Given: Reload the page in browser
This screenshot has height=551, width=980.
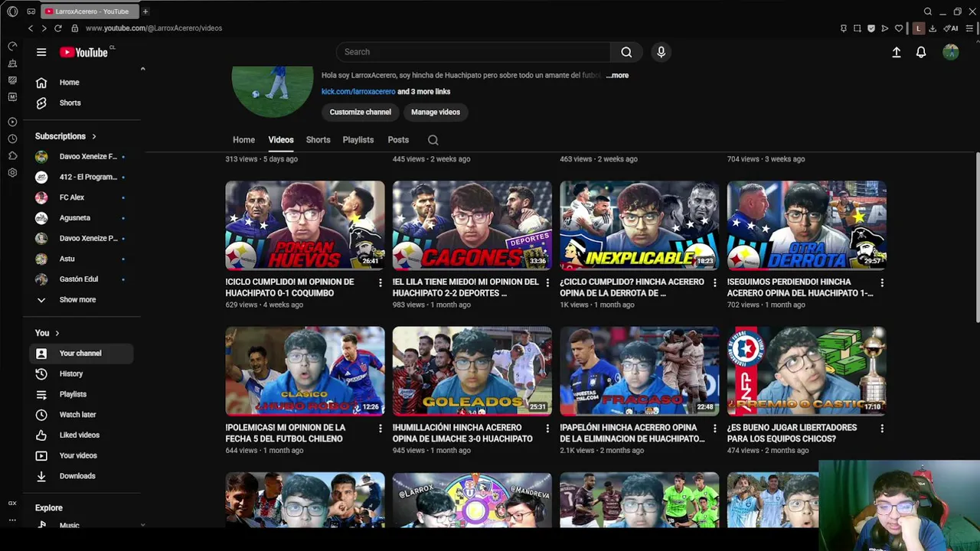Looking at the screenshot, I should (57, 28).
